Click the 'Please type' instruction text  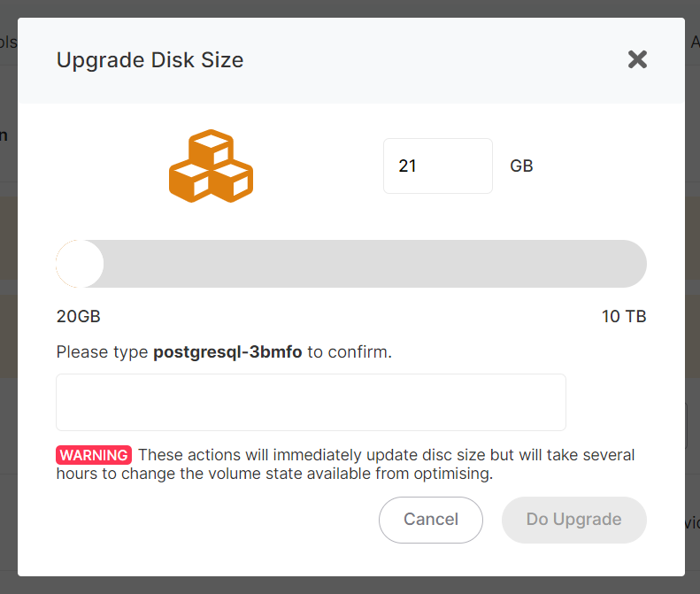[102, 352]
